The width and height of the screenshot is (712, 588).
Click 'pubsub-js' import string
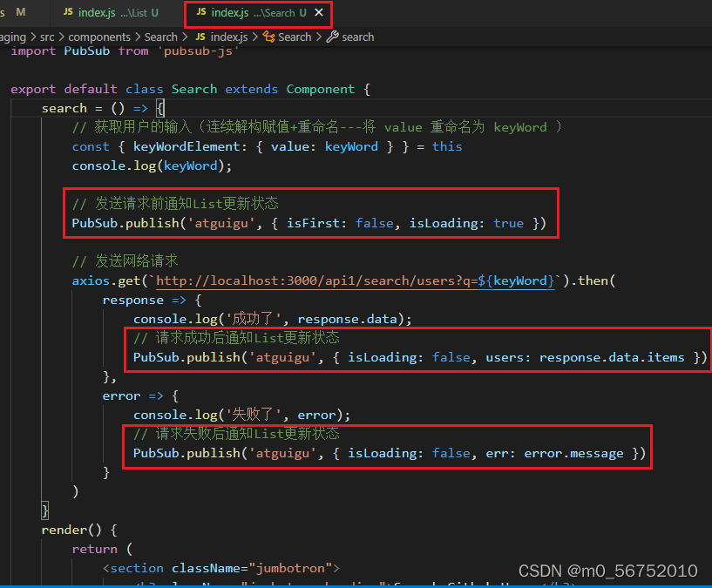199,51
